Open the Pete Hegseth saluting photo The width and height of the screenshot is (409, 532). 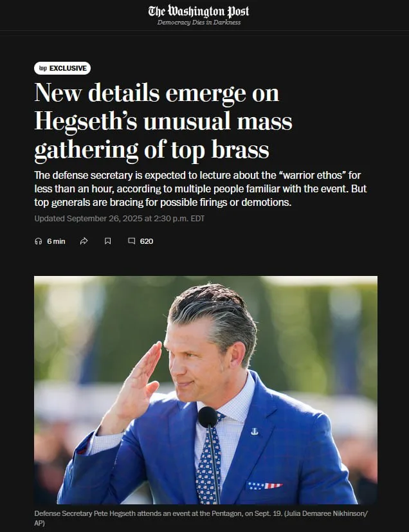[206, 390]
